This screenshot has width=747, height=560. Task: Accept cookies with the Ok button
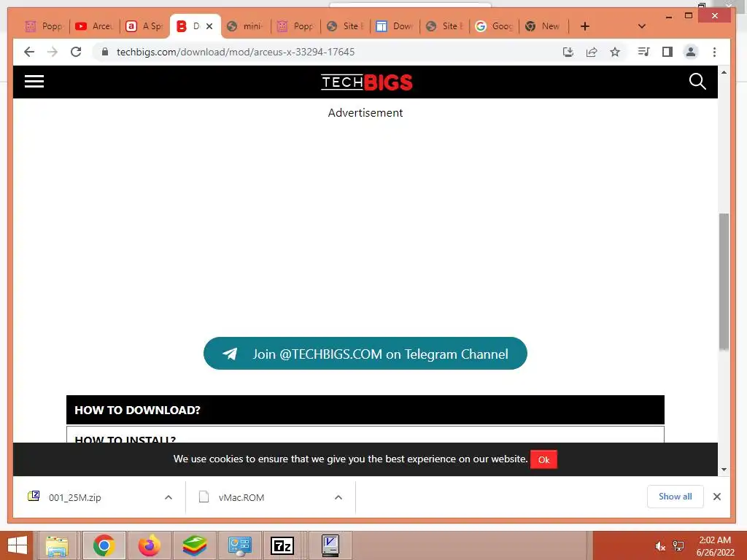pos(543,459)
